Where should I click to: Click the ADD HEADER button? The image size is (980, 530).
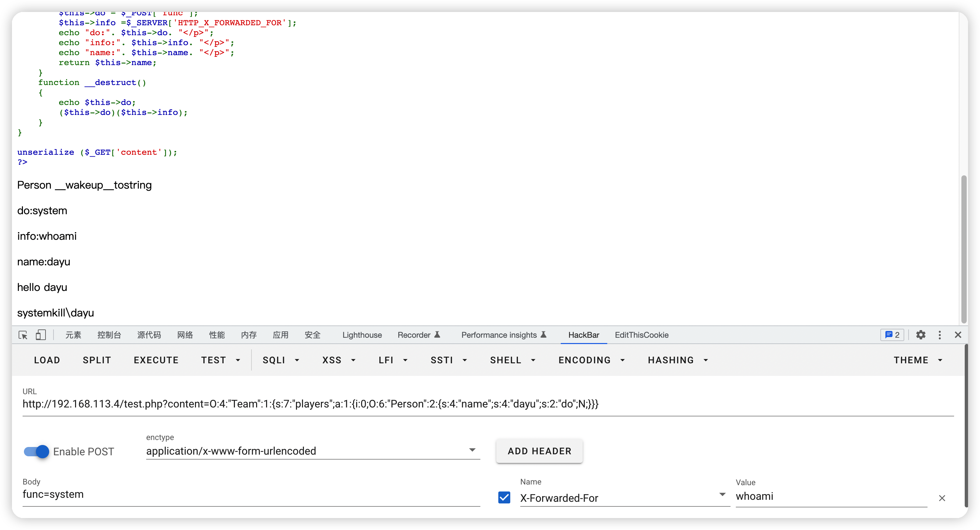coord(539,451)
